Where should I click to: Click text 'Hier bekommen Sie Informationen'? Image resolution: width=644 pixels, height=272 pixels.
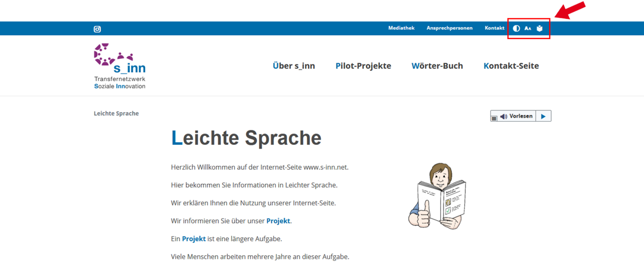pos(220,185)
